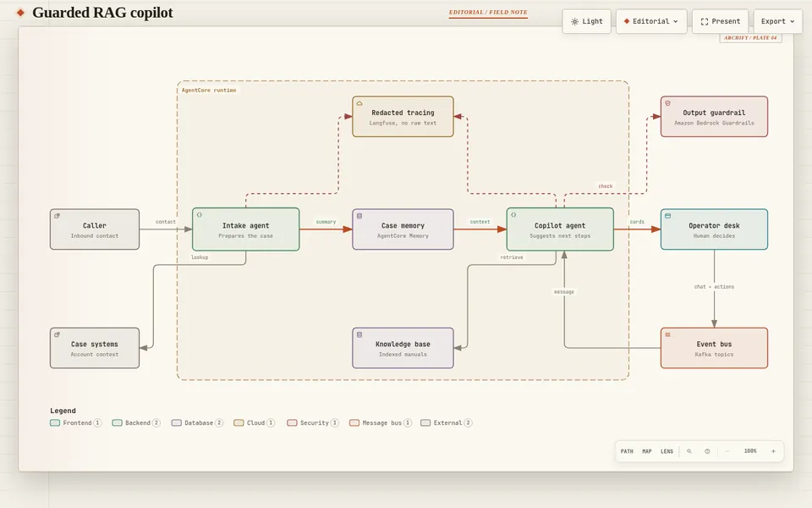Click the 100% zoom level readout
812x508 pixels.
[750, 451]
